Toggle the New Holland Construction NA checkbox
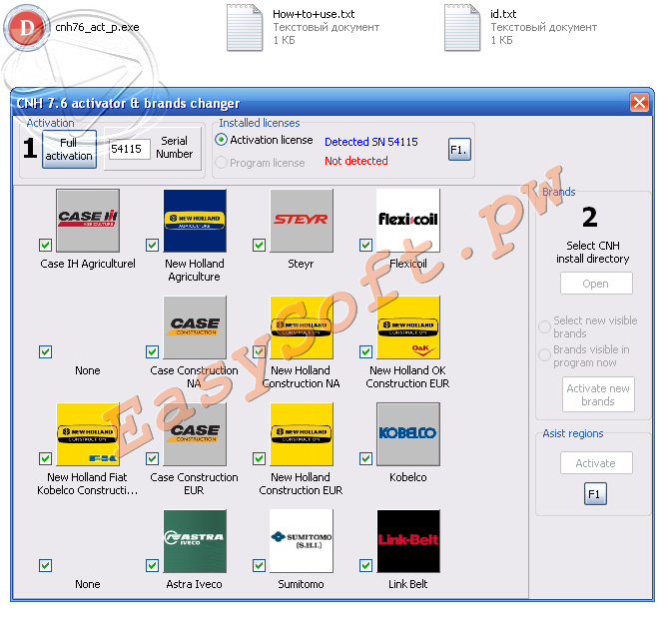This screenshot has width=672, height=628. pos(259,351)
